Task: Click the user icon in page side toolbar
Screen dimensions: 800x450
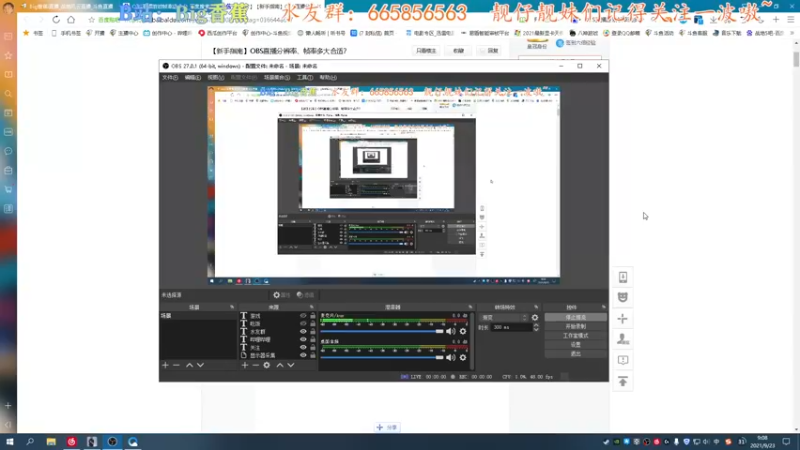Action: pos(622,339)
